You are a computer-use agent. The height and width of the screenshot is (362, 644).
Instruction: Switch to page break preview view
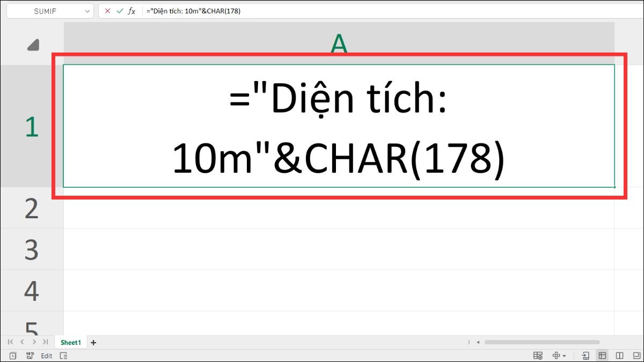620,356
